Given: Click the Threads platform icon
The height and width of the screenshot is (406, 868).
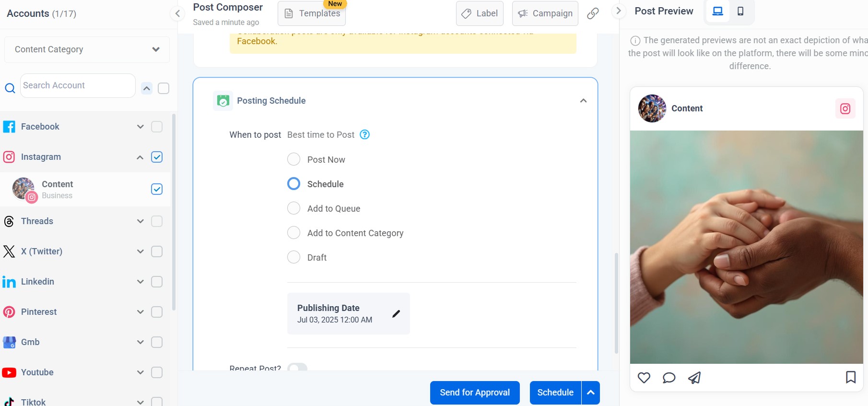Looking at the screenshot, I should 9,221.
